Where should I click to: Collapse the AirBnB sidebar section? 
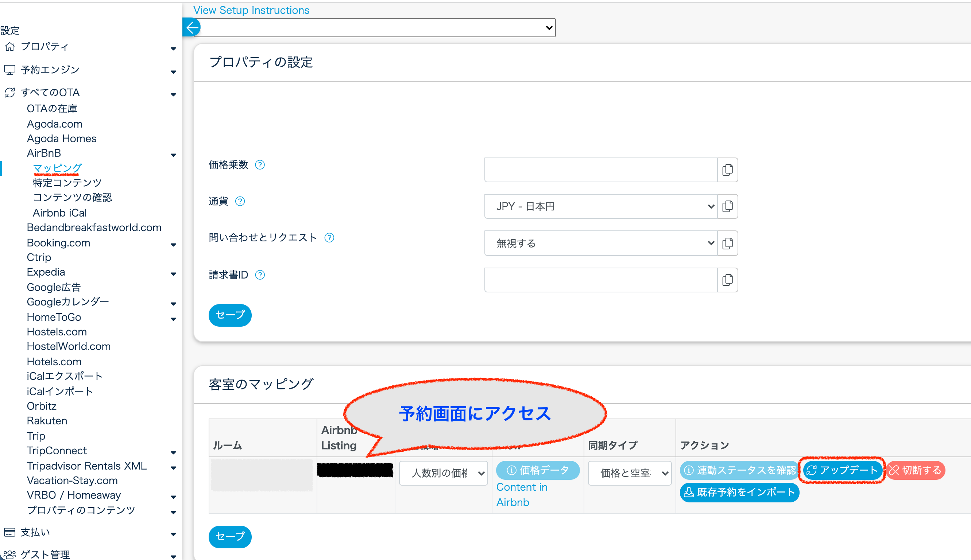click(x=173, y=155)
